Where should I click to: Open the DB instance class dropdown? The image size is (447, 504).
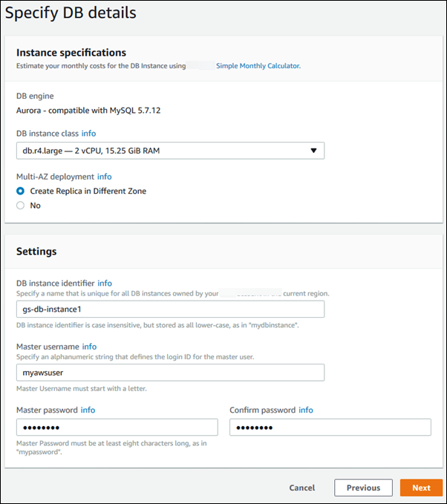(x=169, y=151)
